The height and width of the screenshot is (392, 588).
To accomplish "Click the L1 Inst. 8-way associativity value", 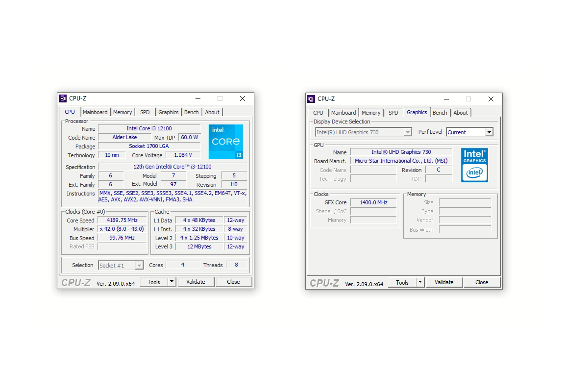I will click(236, 229).
